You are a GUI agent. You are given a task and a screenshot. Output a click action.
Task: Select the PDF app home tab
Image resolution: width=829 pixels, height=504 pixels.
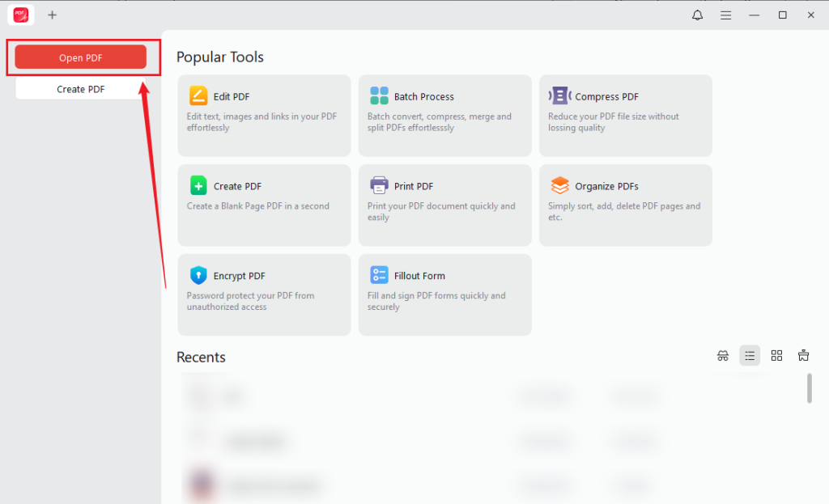pyautogui.click(x=21, y=15)
